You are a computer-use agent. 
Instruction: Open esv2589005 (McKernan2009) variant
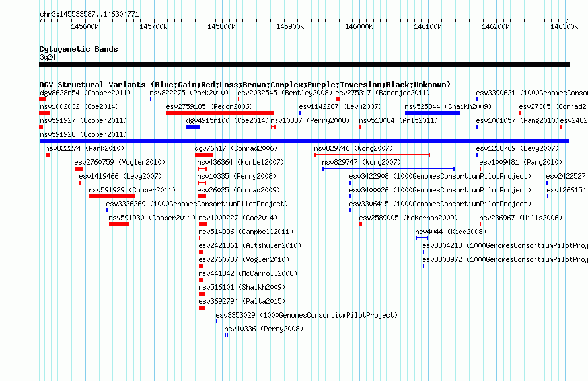pyautogui.click(x=408, y=218)
